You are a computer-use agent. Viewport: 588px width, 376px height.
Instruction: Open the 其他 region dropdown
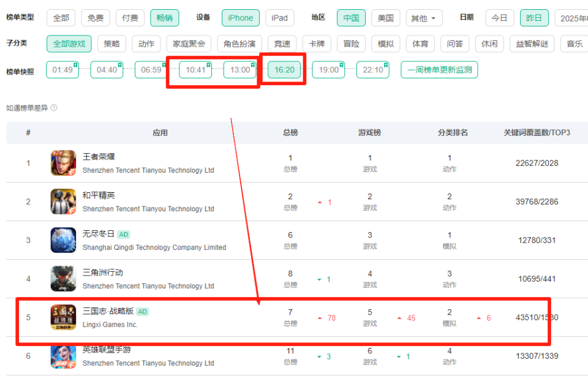coord(424,18)
